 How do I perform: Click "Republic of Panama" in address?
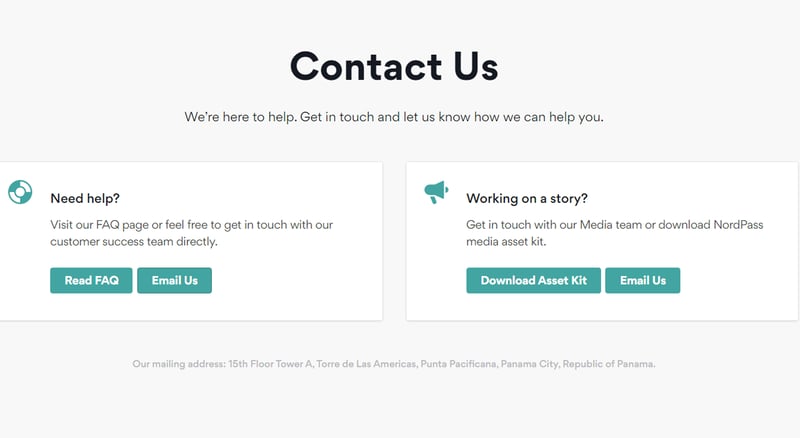tap(609, 364)
